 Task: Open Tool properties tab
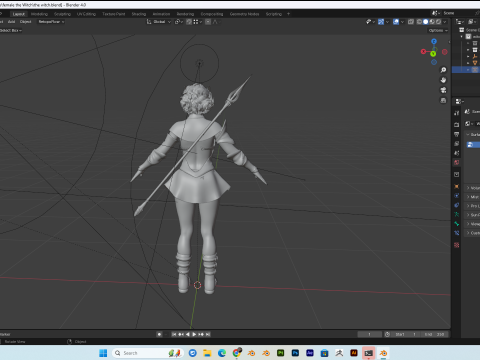[x=457, y=113]
